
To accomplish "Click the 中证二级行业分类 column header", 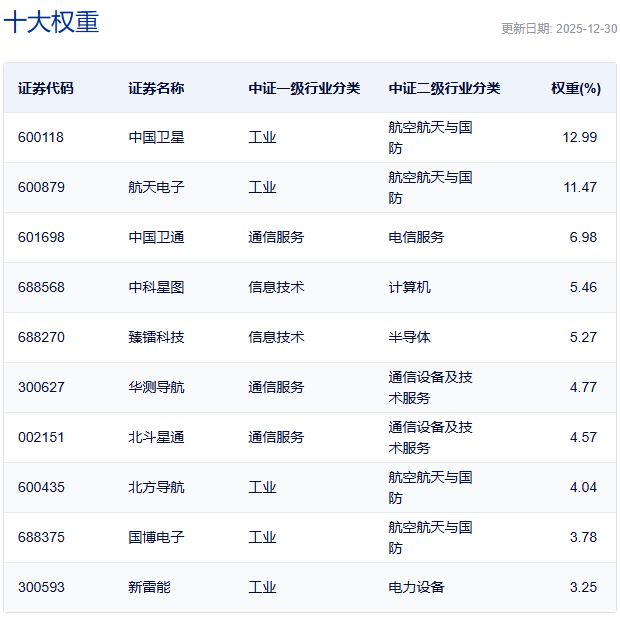I will click(444, 88).
